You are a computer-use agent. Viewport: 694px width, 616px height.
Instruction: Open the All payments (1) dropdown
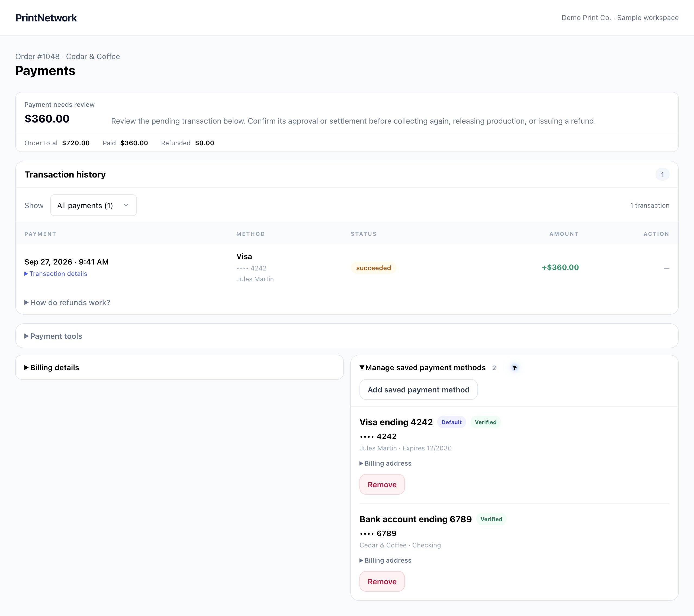pos(93,205)
